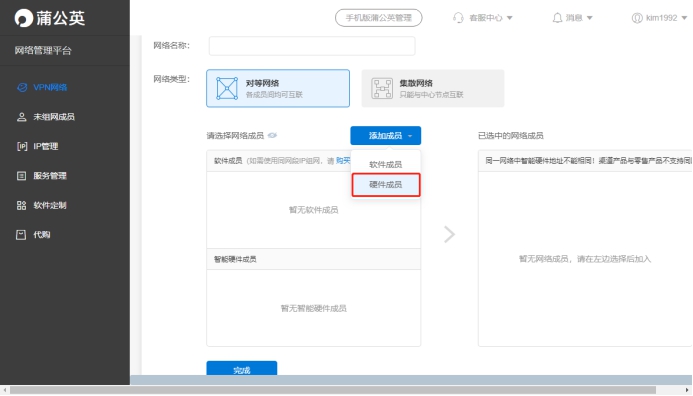Click the 消息 bell icon
693x396 pixels.
pyautogui.click(x=557, y=18)
